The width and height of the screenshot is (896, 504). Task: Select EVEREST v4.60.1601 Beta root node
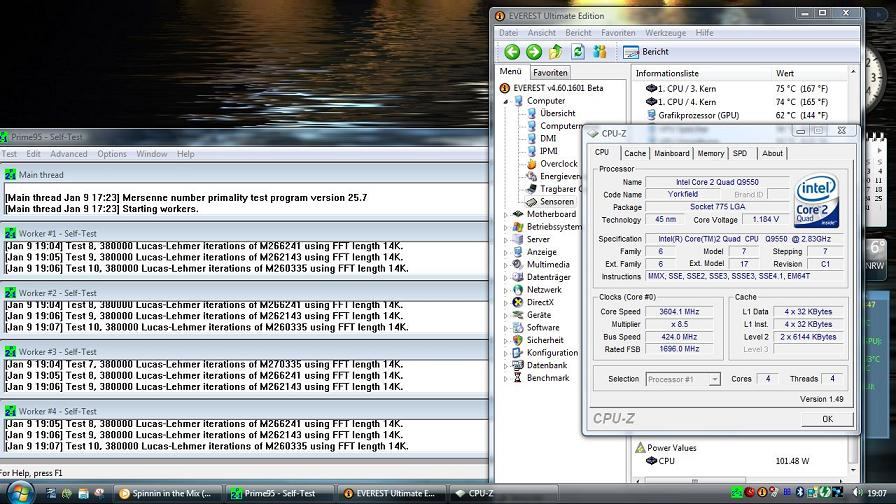point(558,88)
